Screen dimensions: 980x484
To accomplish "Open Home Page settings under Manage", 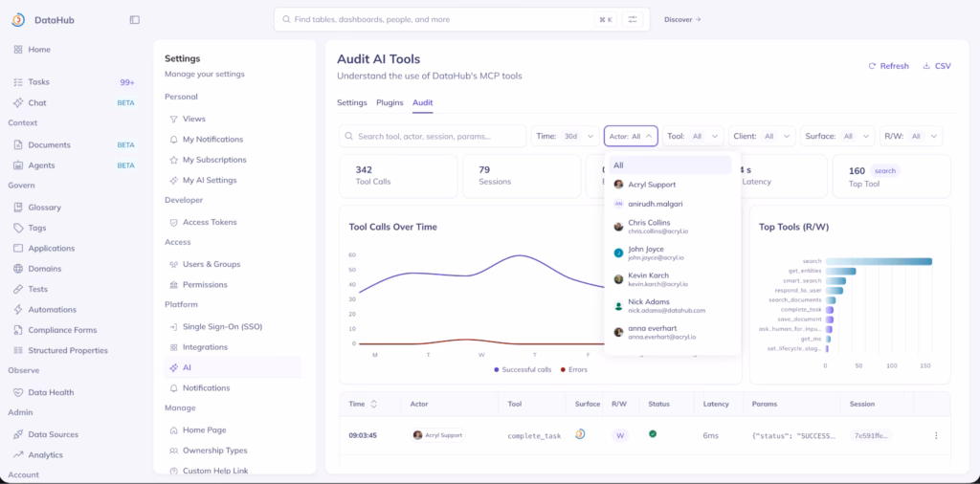I will point(205,430).
